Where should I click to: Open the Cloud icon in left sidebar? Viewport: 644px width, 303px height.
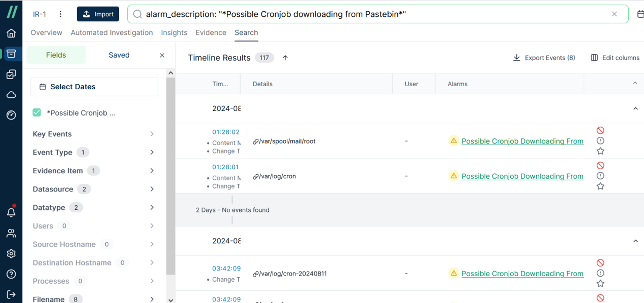coord(11,94)
